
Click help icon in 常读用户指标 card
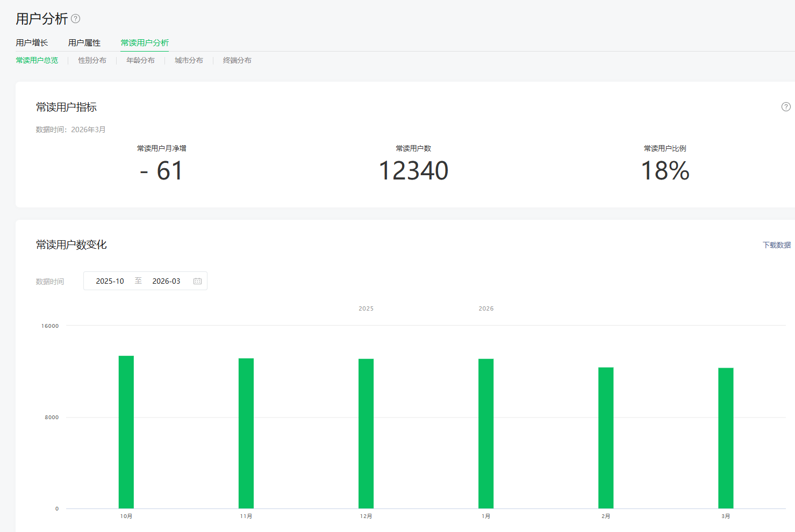(785, 107)
